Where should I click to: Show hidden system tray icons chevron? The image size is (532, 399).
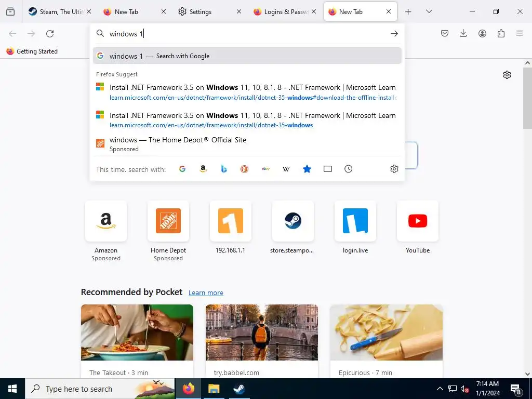(x=440, y=389)
